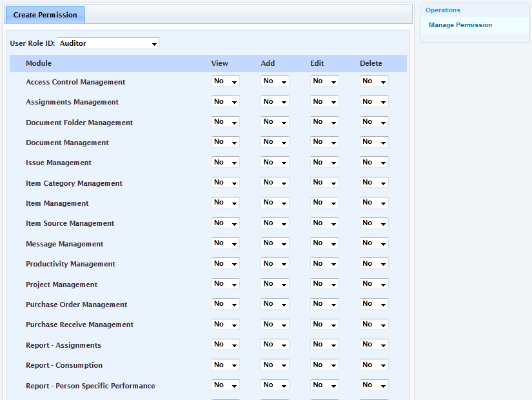Open Add dropdown for Assignments Management
The image size is (532, 400).
tap(275, 102)
